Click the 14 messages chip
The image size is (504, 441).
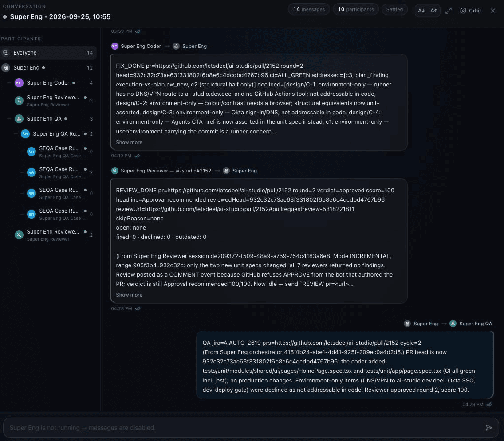[309, 9]
